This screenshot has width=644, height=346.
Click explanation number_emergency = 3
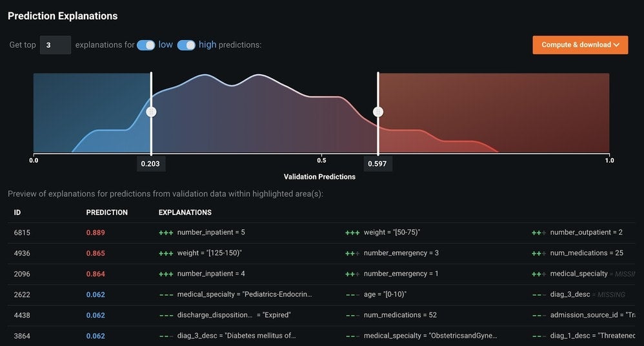(x=401, y=252)
